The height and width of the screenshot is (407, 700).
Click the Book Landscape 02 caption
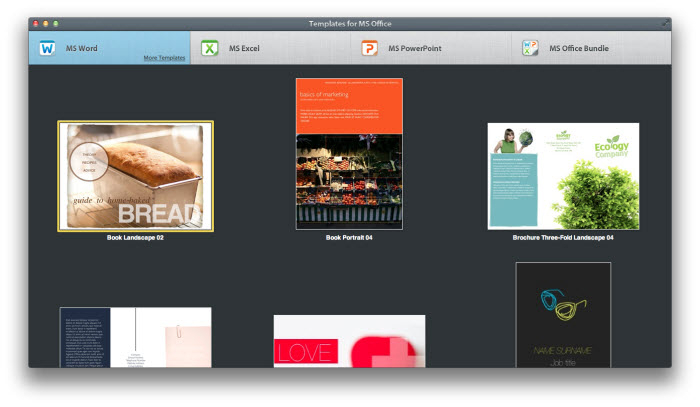(135, 238)
